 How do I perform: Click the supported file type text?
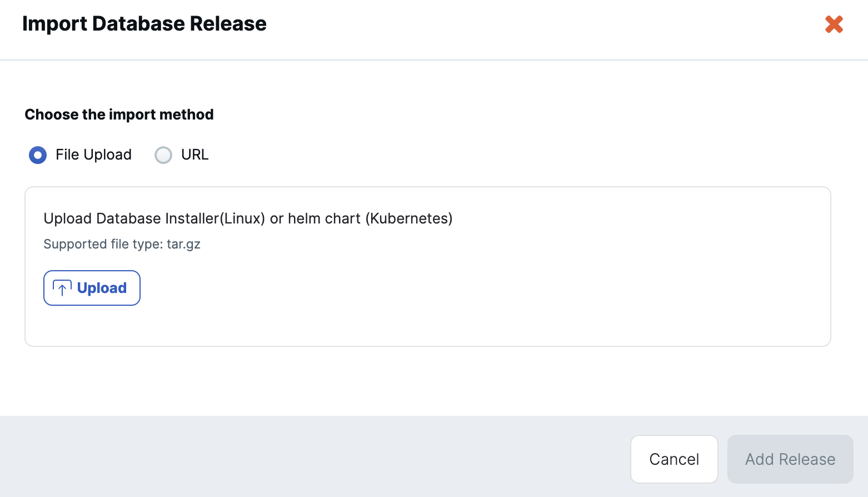(122, 244)
